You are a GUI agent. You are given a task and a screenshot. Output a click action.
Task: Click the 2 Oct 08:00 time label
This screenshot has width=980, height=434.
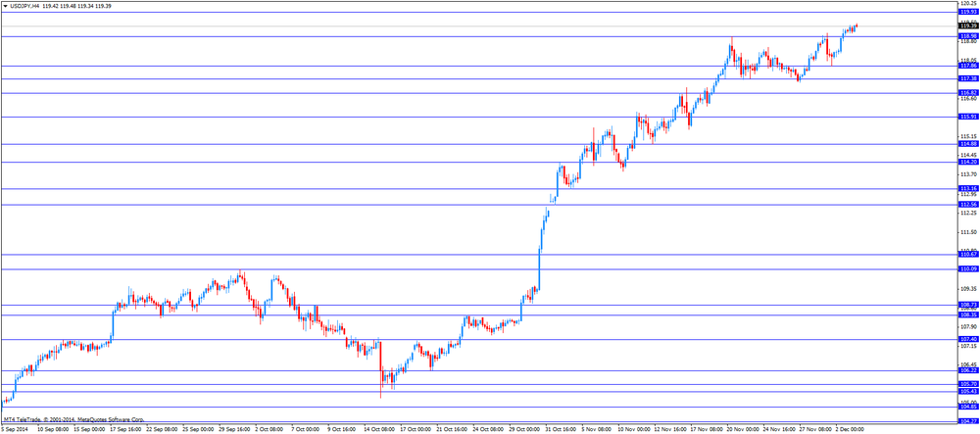[270, 430]
